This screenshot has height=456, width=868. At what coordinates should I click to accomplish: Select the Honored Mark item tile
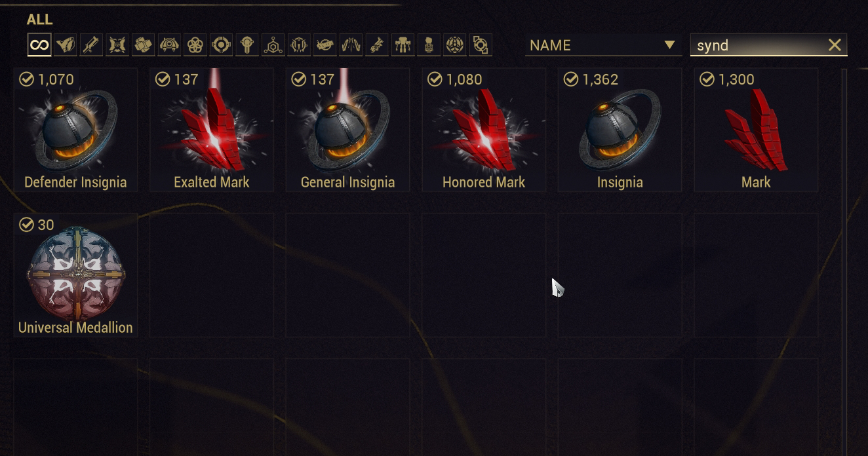(484, 130)
